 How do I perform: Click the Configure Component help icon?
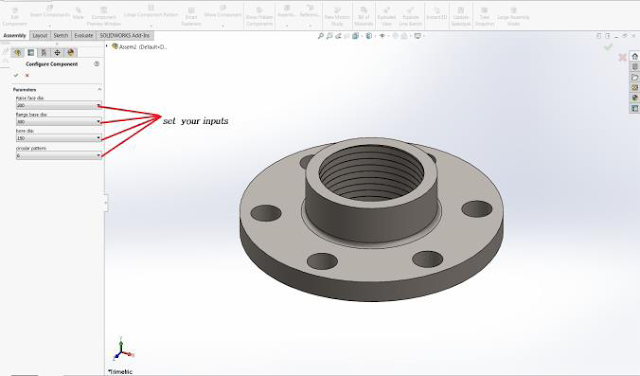97,64
